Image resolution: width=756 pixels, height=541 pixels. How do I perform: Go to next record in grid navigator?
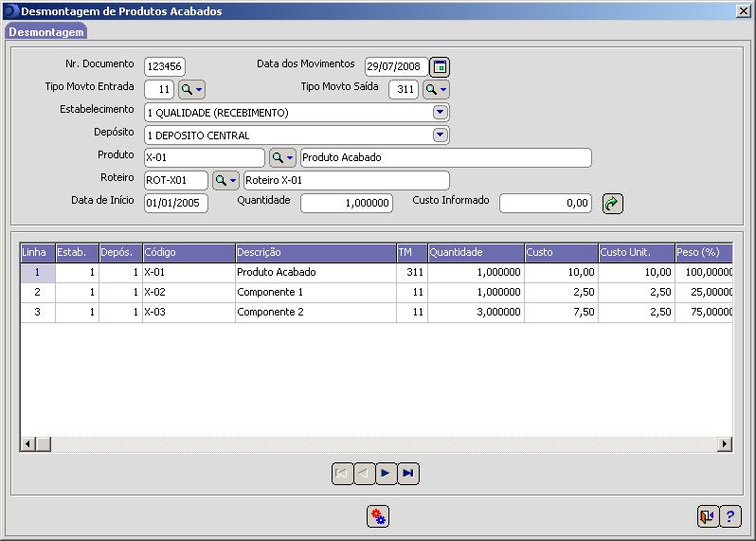pyautogui.click(x=386, y=474)
